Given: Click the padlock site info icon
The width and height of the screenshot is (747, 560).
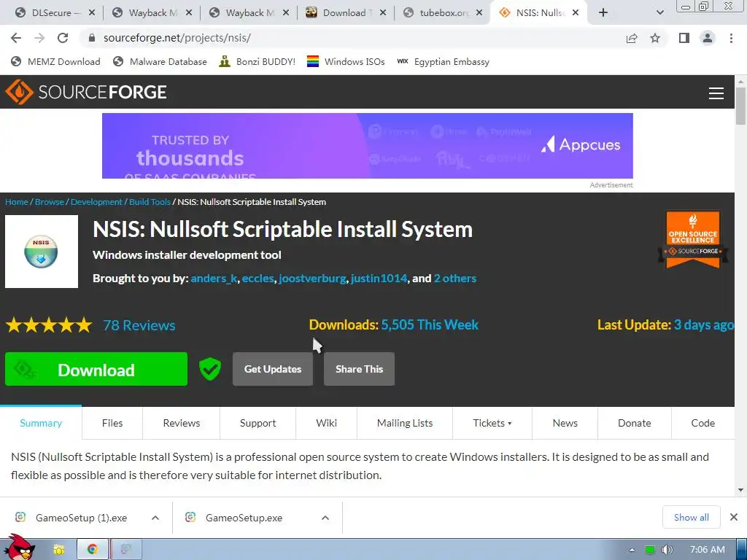Looking at the screenshot, I should tap(92, 38).
